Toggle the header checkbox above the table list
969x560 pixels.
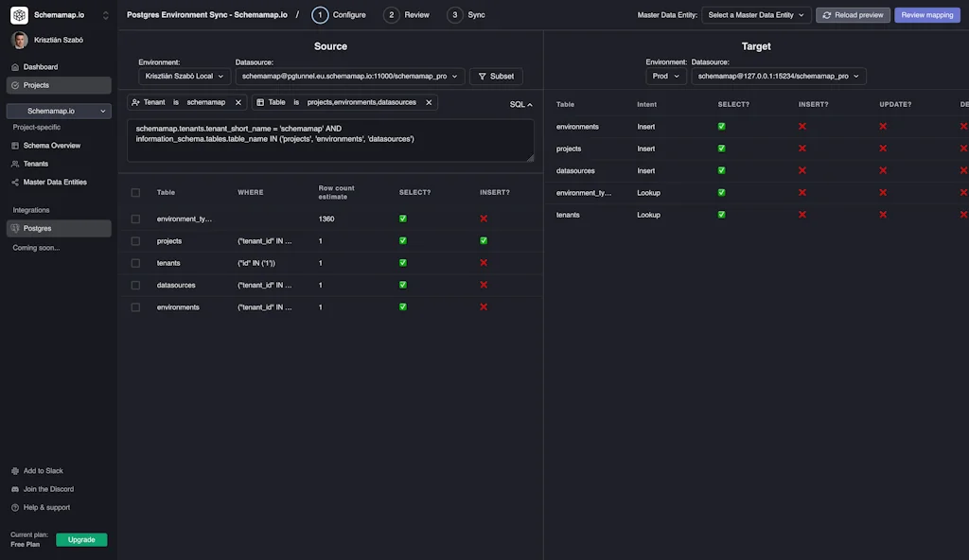pyautogui.click(x=135, y=192)
